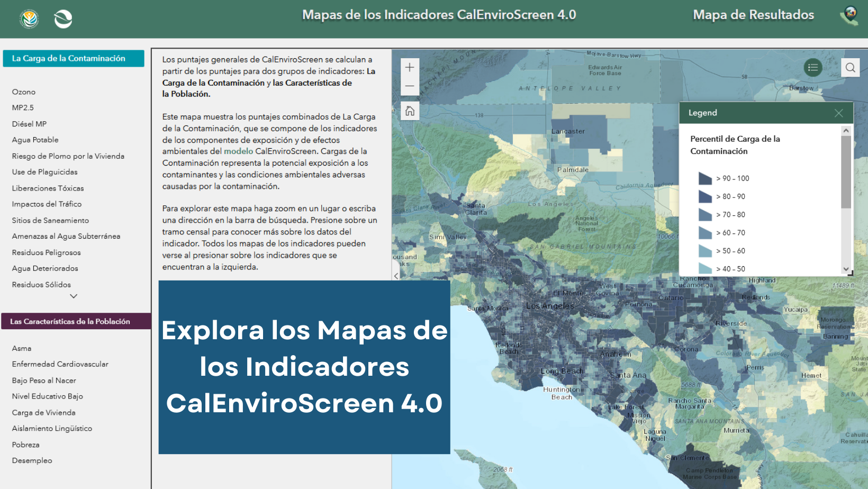Select Las Características de la Población tab
This screenshot has height=489, width=868.
coord(76,321)
